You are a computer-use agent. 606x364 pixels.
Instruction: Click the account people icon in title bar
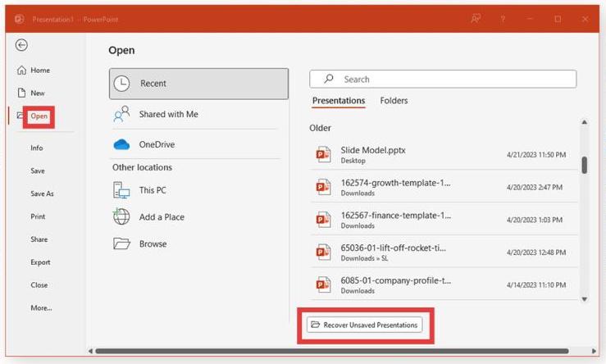[476, 19]
